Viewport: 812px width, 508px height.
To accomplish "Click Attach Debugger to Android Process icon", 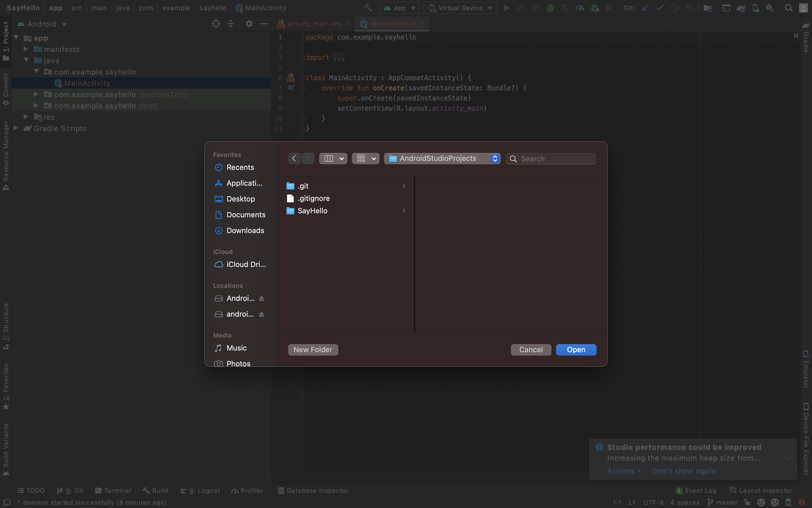I will click(x=595, y=8).
